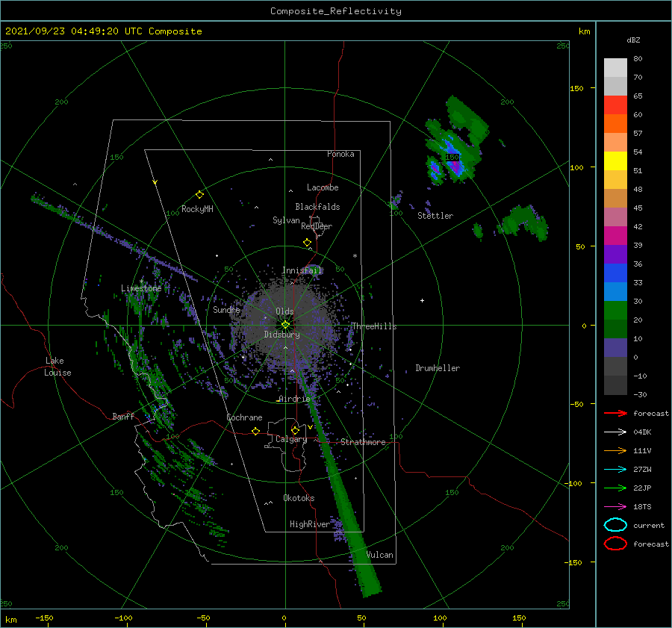This screenshot has width=672, height=628.
Task: Click the dBZ legend heading
Action: coord(633,40)
